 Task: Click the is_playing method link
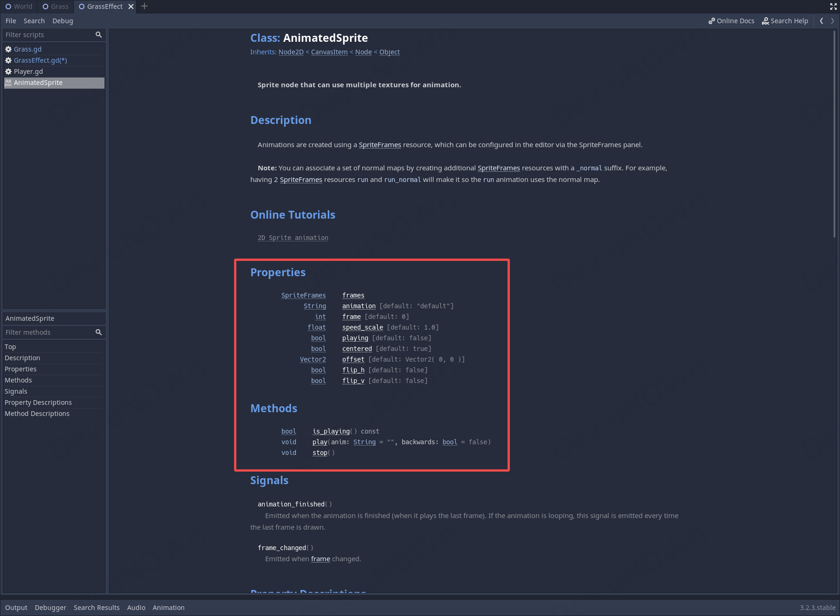click(x=331, y=431)
